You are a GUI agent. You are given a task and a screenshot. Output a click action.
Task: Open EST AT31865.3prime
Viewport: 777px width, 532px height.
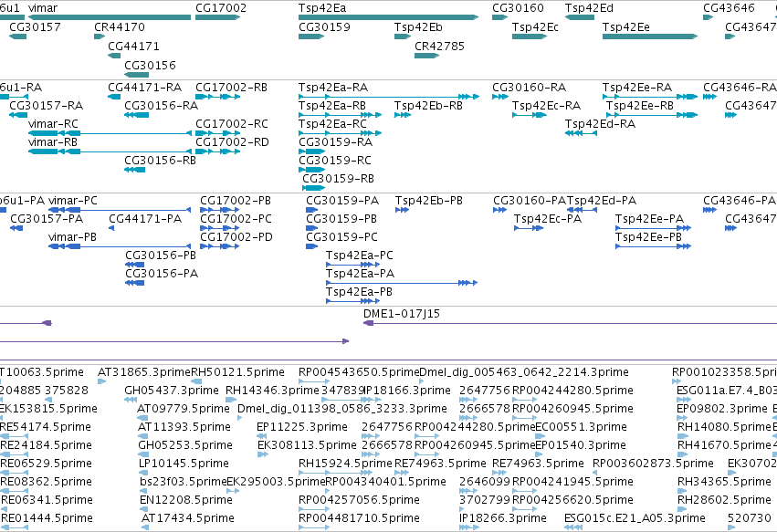102,381
